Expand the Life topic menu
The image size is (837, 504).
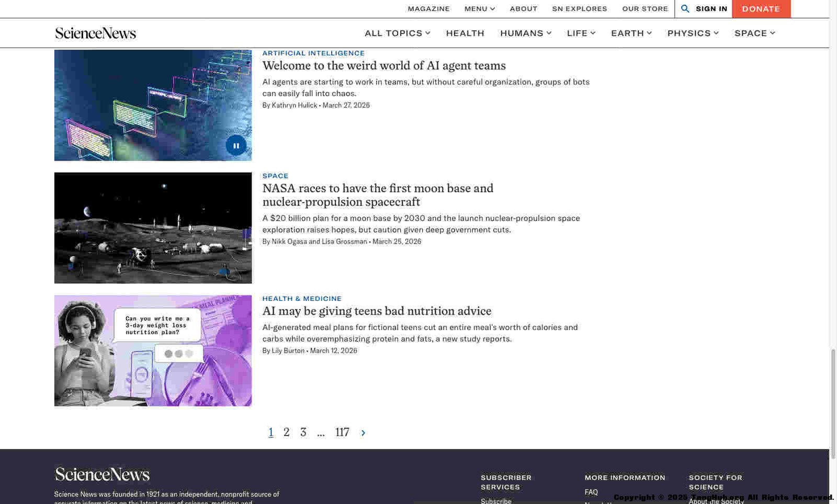pyautogui.click(x=581, y=33)
